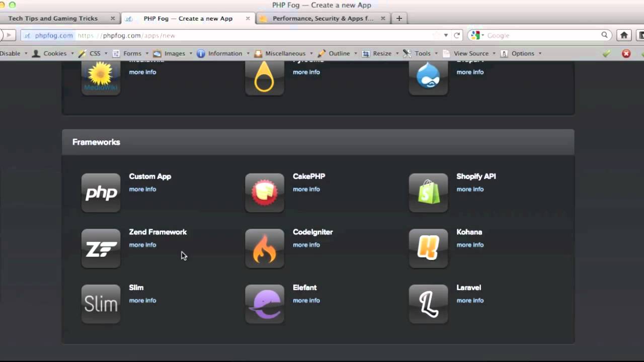
Task: Click the Zend Framework title text
Action: (157, 232)
